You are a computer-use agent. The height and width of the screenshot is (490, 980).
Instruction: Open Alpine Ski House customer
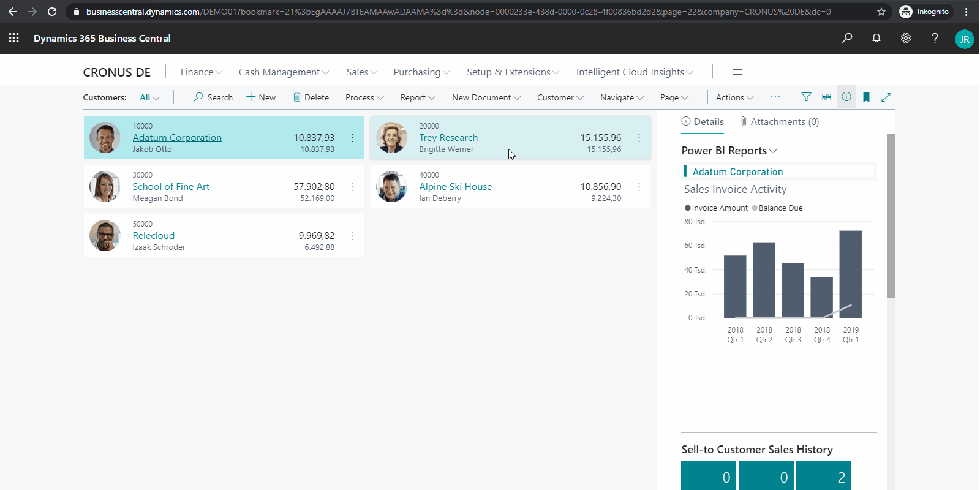(455, 187)
